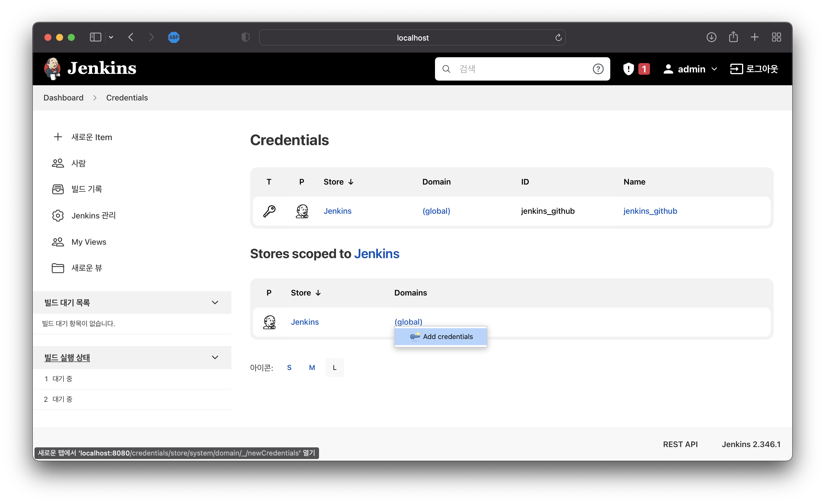Click into the 검색 search field
Image resolution: width=825 pixels, height=504 pixels.
(519, 69)
